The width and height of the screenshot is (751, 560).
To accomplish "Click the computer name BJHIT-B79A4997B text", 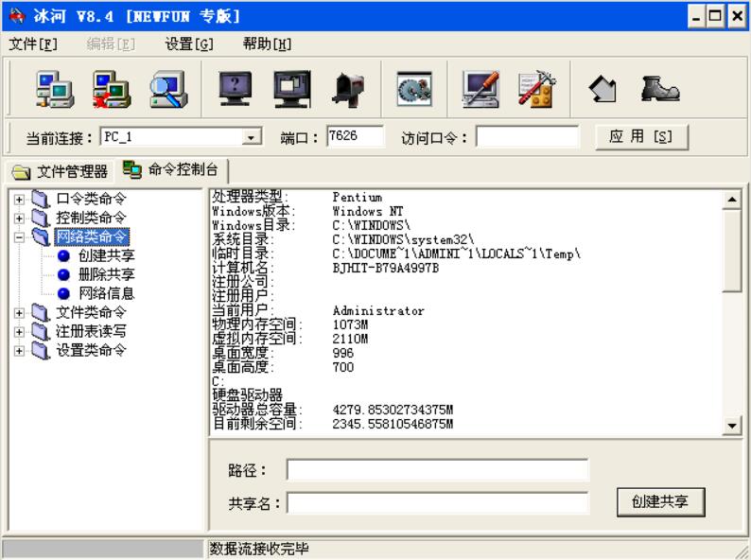I will click(x=386, y=268).
